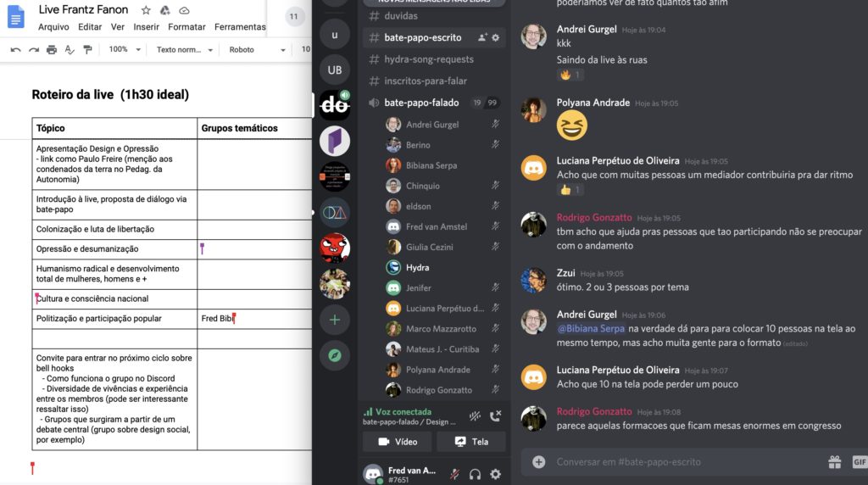Click Zzui username in chat

pyautogui.click(x=565, y=273)
